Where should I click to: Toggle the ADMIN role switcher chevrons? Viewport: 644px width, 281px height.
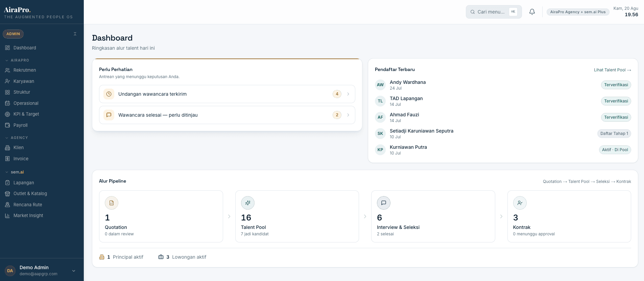click(75, 34)
